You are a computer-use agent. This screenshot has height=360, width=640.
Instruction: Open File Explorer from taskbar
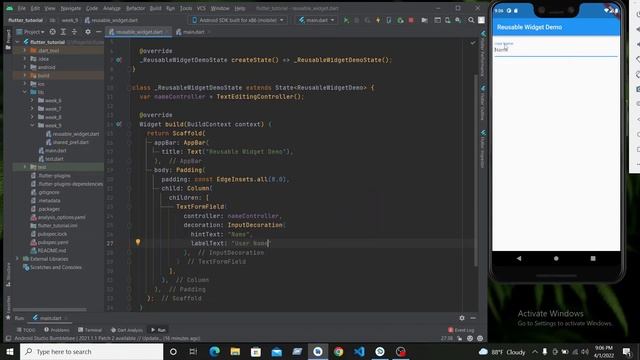(x=235, y=351)
